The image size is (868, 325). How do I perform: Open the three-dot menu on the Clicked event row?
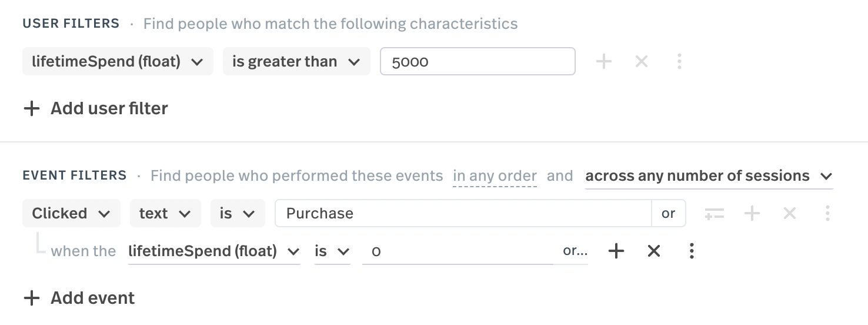click(x=827, y=213)
